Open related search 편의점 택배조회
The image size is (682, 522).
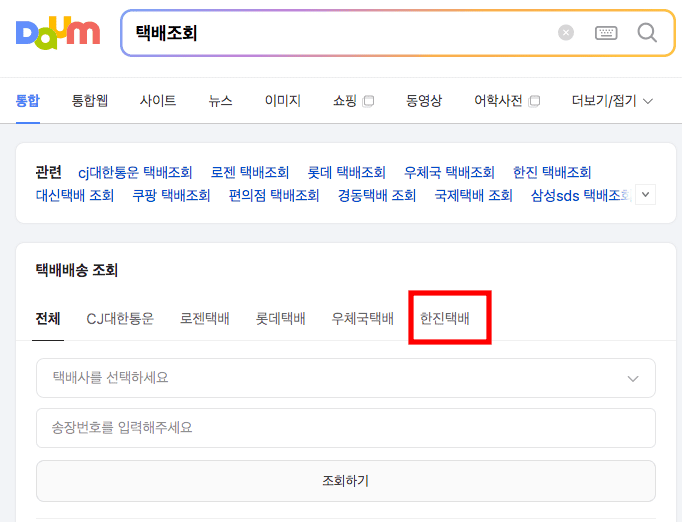point(274,195)
